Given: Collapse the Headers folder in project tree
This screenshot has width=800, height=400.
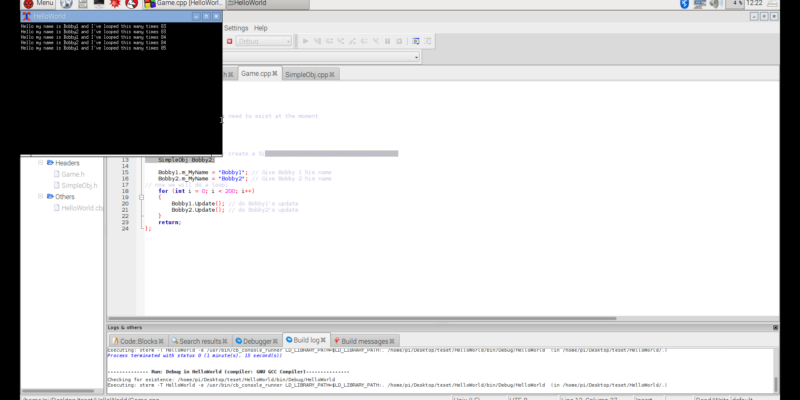Looking at the screenshot, I should (x=41, y=162).
